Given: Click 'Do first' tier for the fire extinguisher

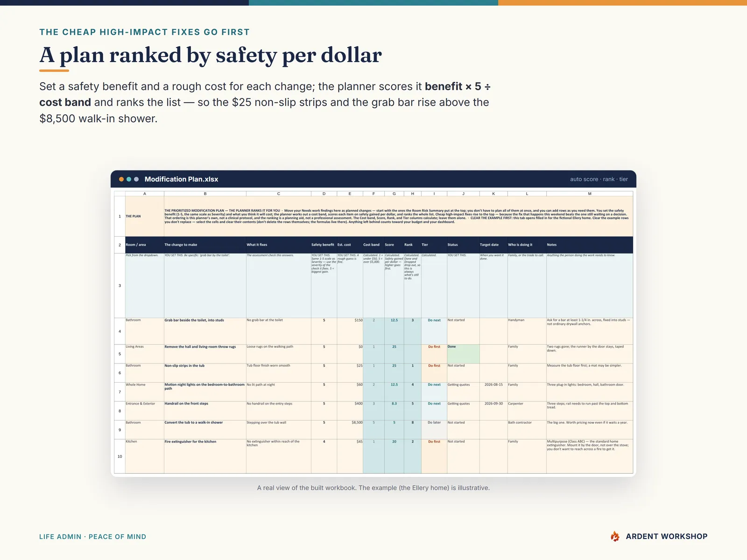Looking at the screenshot, I should point(434,456).
